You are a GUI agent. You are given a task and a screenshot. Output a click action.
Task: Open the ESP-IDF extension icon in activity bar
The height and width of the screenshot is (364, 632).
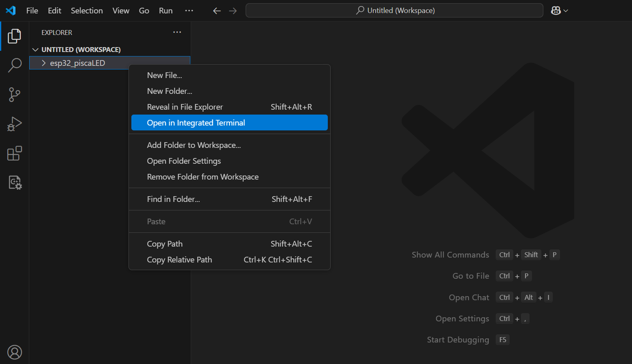pyautogui.click(x=15, y=182)
